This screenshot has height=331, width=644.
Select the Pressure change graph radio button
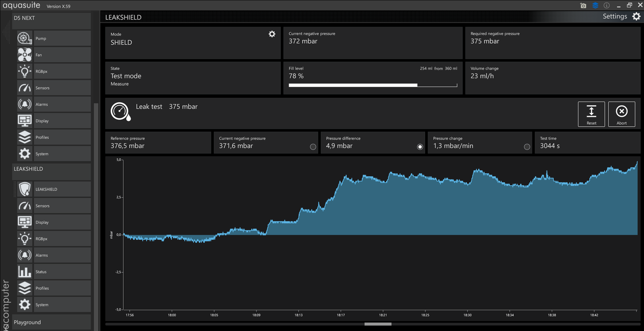point(527,147)
